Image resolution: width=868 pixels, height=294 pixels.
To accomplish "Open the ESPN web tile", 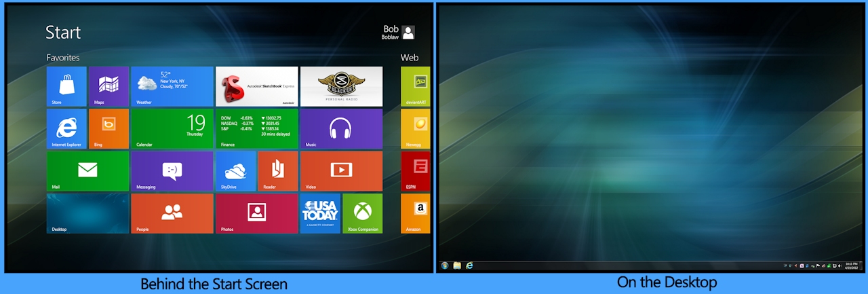I will click(x=415, y=171).
